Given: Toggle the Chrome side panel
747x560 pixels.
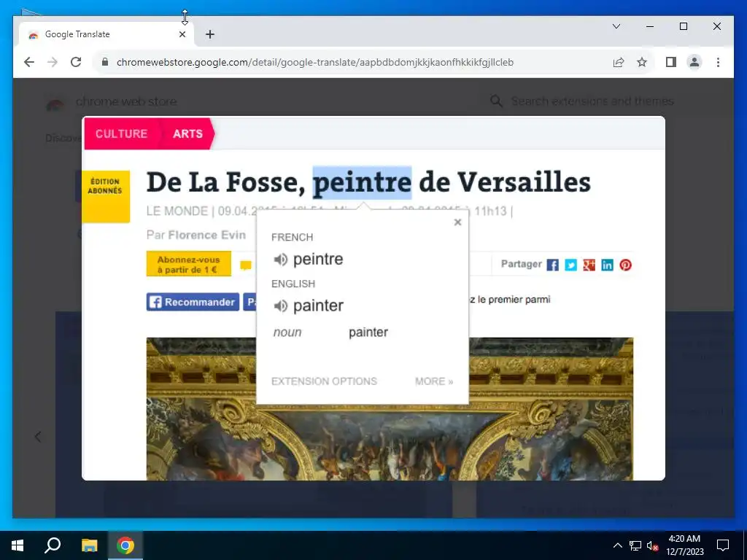Looking at the screenshot, I should point(671,63).
